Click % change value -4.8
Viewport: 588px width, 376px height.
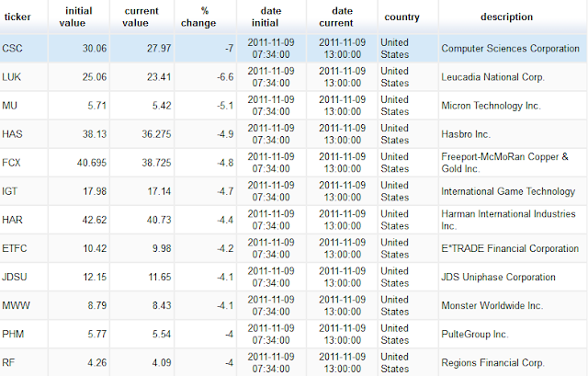point(225,163)
